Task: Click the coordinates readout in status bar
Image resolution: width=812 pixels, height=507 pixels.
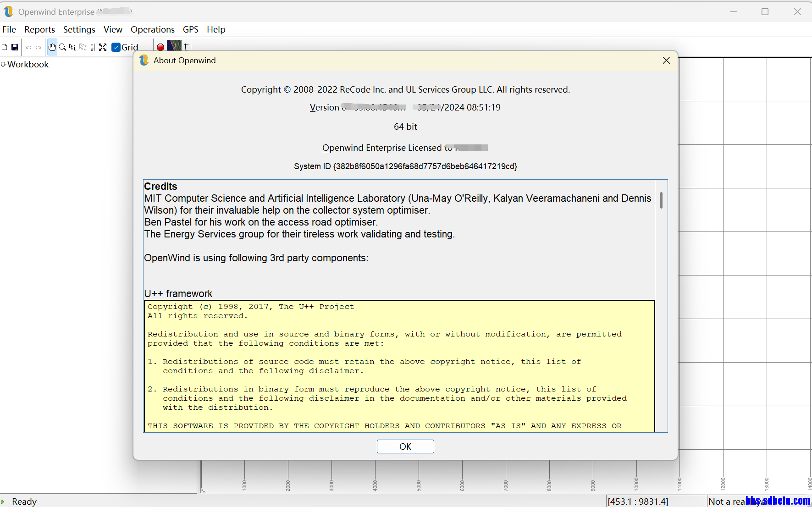Action: 638,501
